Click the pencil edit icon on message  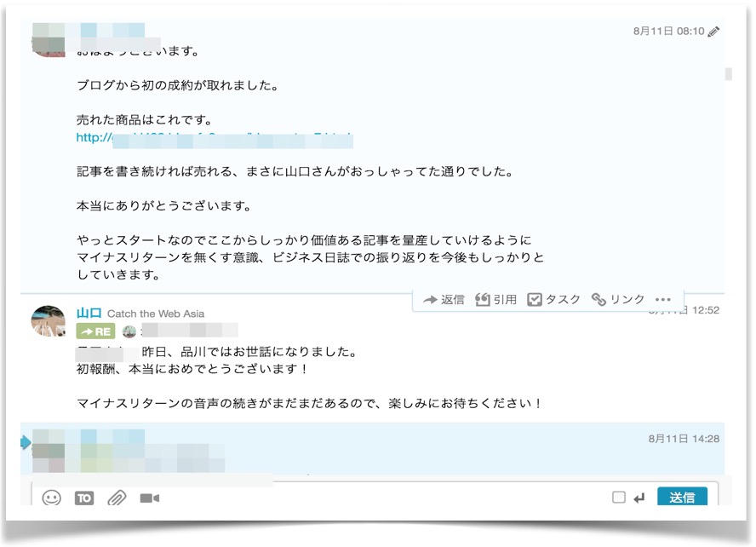point(713,32)
